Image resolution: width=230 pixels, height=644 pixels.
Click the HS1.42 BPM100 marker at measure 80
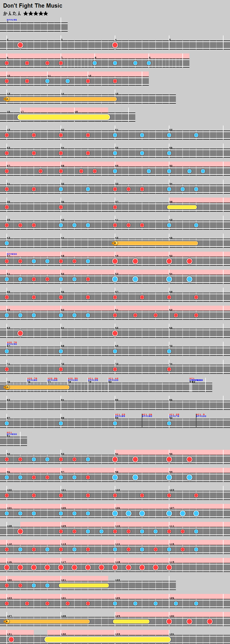pyautogui.click(x=113, y=379)
